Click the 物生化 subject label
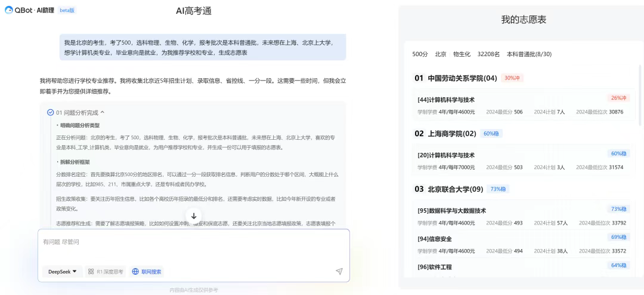Image resolution: width=644 pixels, height=295 pixels. click(x=462, y=54)
